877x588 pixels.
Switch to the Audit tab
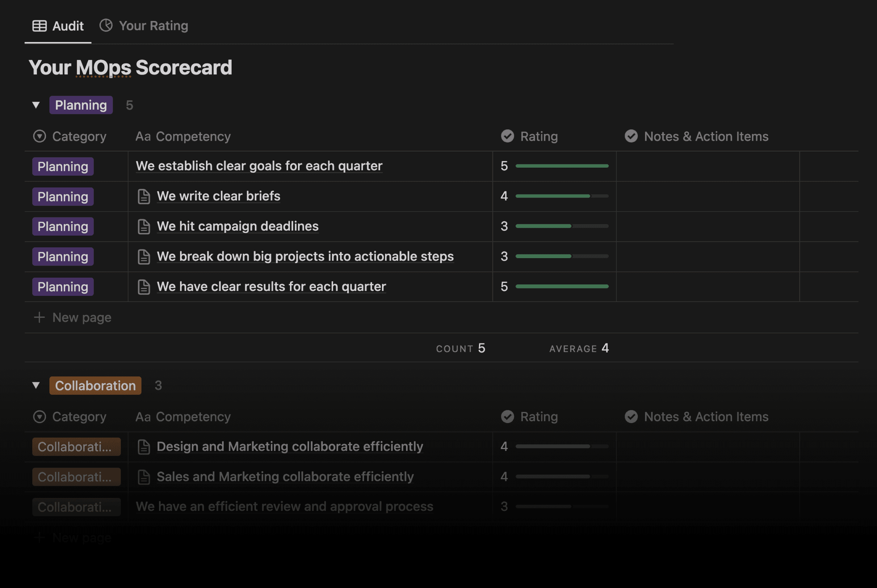58,26
